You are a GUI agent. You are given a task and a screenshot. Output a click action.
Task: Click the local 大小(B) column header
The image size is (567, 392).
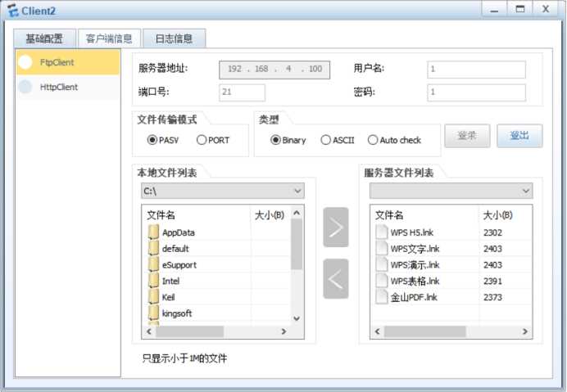point(270,215)
